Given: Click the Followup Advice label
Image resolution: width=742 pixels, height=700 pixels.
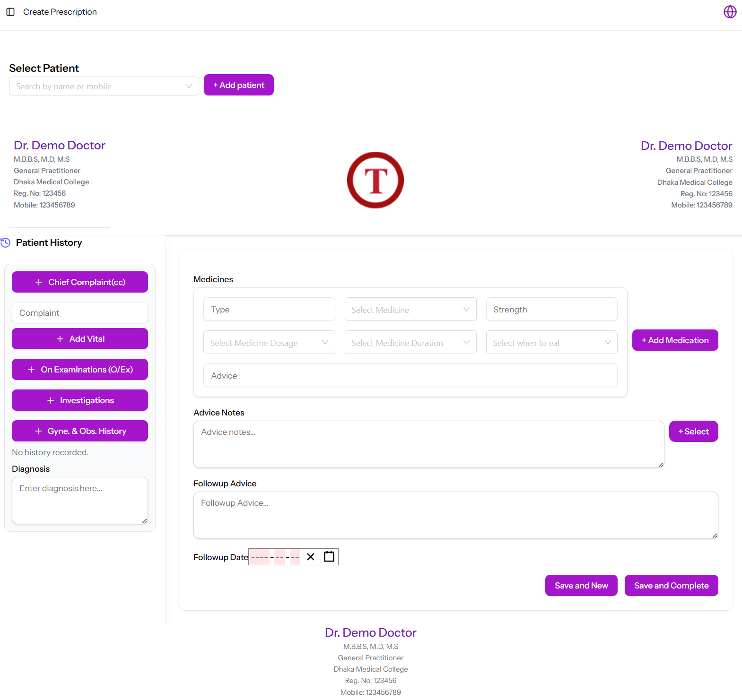Looking at the screenshot, I should point(225,484).
